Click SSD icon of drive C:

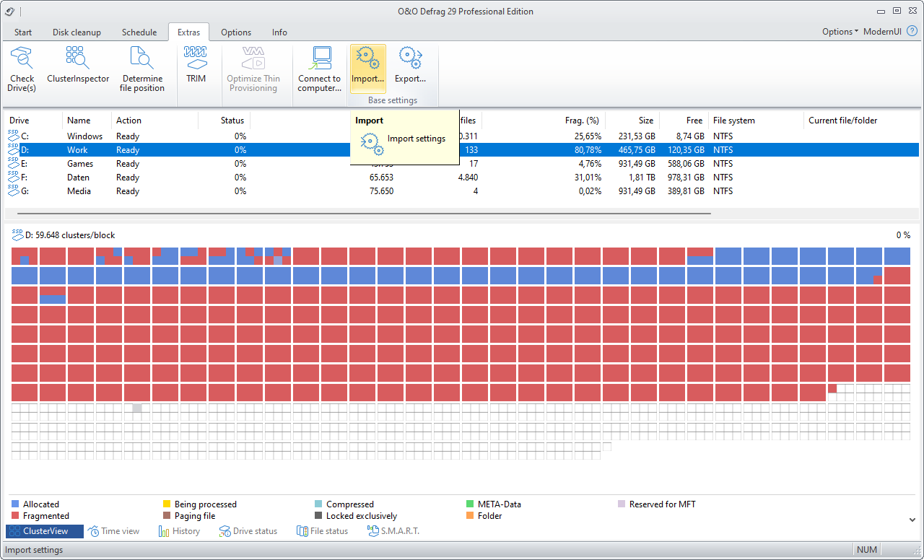(x=13, y=135)
